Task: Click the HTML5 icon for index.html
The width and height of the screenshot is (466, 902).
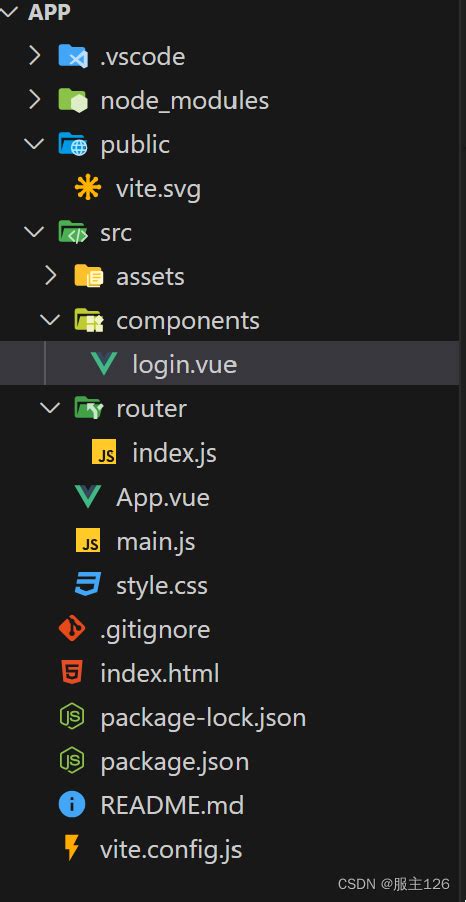Action: coord(72,672)
